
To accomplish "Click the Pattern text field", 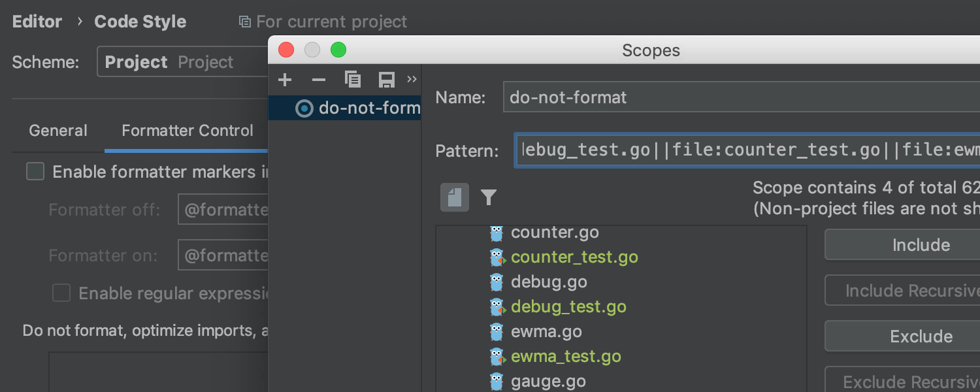I will 745,151.
